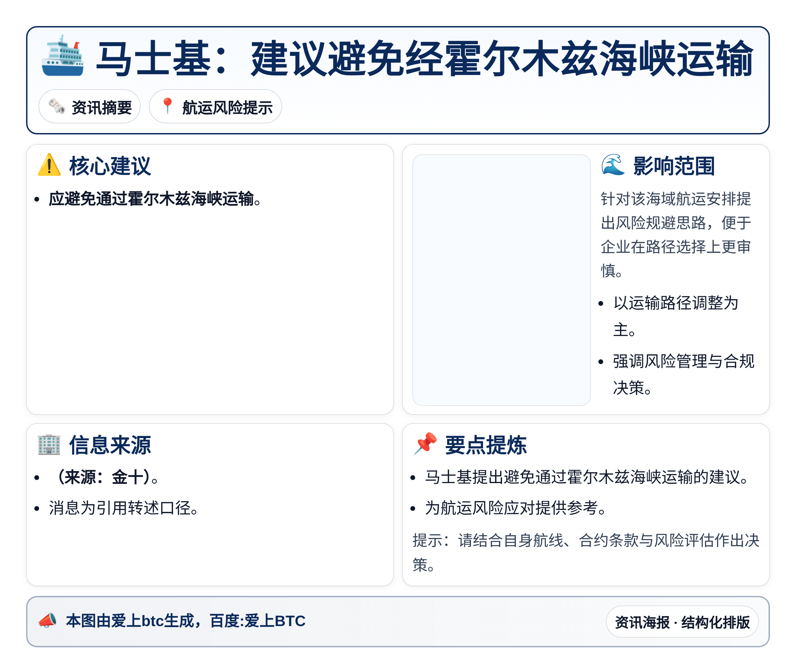Click paragraph starting 针对该海域航运安排提
796x672 pixels.
676,235
